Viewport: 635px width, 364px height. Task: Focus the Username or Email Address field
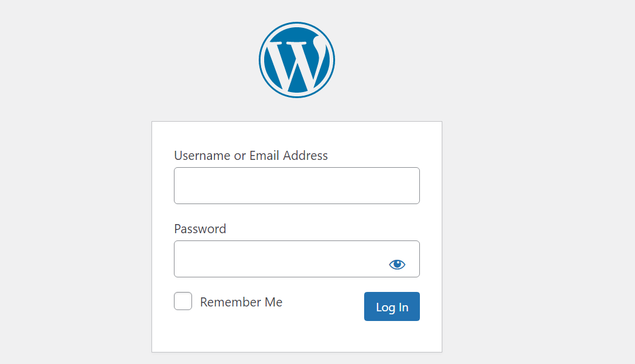[x=296, y=185]
